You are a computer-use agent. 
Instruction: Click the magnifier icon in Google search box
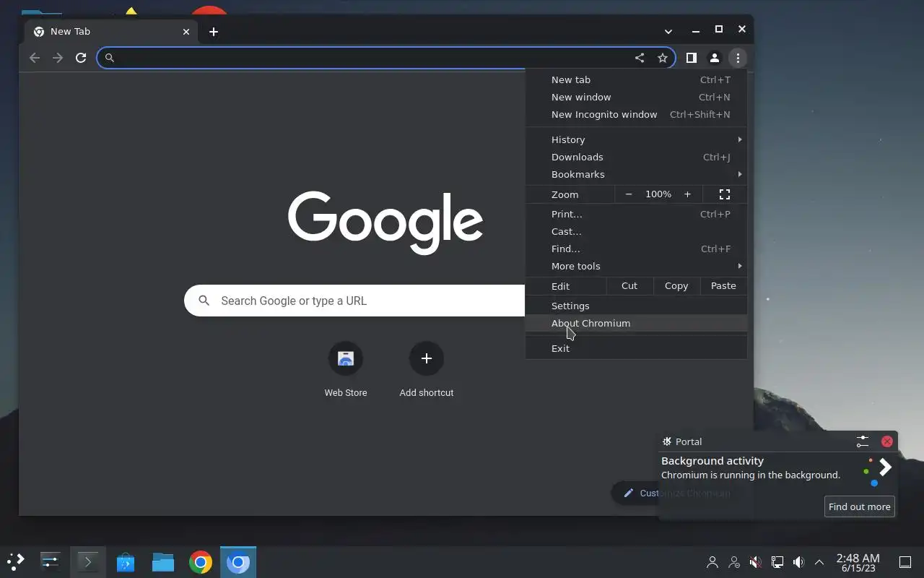coord(204,301)
